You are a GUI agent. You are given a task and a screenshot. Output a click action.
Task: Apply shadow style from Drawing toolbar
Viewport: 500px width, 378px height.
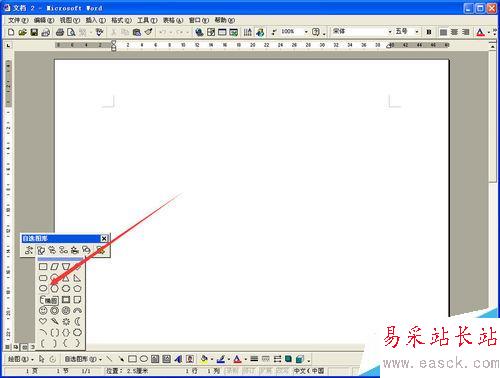288,359
